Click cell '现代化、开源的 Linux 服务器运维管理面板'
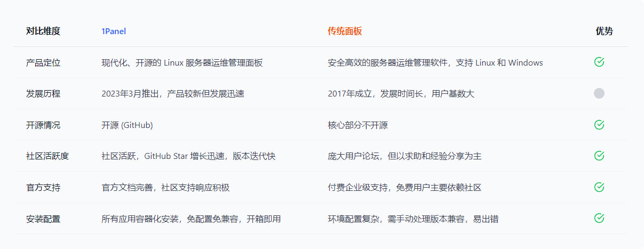 (182, 62)
